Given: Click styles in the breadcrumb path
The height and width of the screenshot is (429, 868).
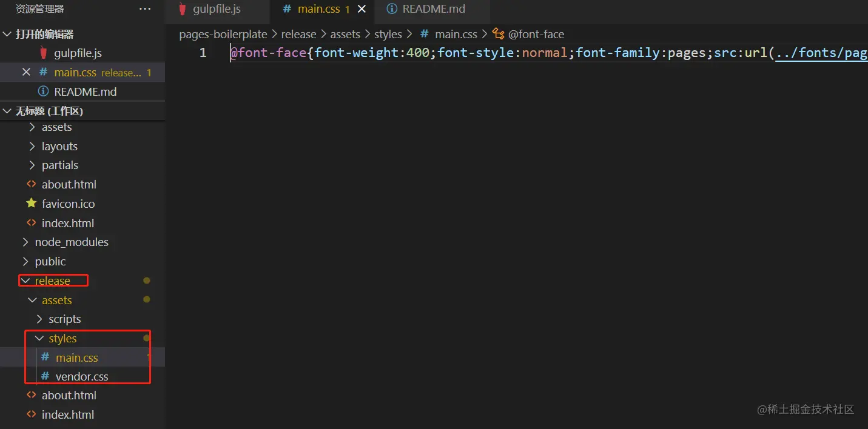Looking at the screenshot, I should [x=388, y=35].
